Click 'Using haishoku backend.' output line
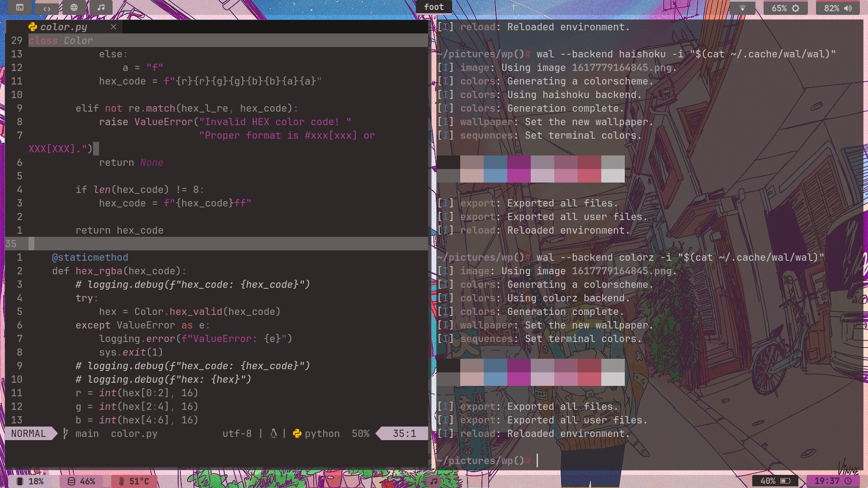This screenshot has height=488, width=868. click(574, 95)
